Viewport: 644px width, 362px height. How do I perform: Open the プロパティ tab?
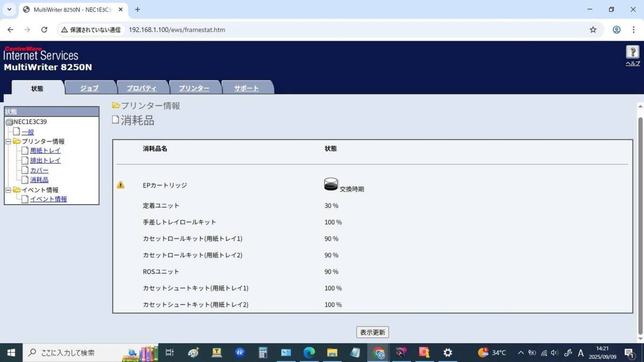(x=142, y=88)
